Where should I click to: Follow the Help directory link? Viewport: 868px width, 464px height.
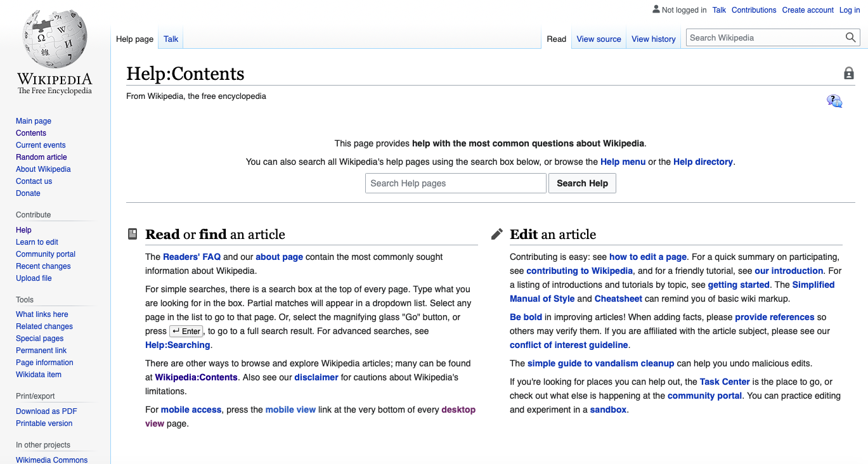(x=703, y=162)
